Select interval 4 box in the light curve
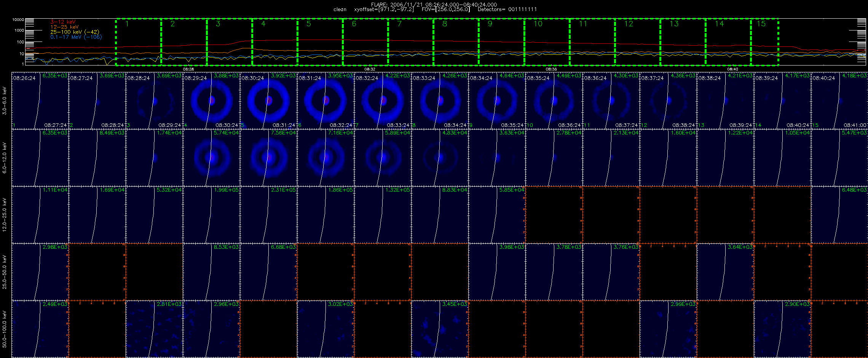The image size is (868, 358). coord(275,42)
